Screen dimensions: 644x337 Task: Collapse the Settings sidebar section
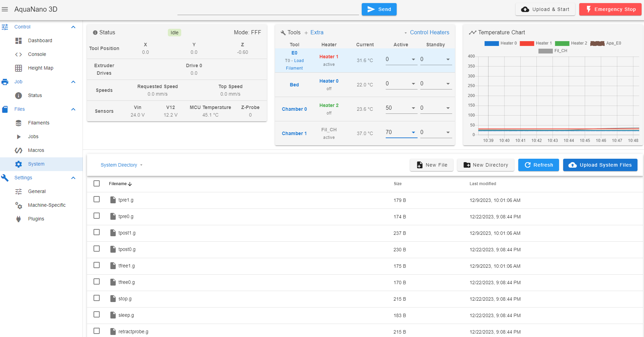point(73,178)
